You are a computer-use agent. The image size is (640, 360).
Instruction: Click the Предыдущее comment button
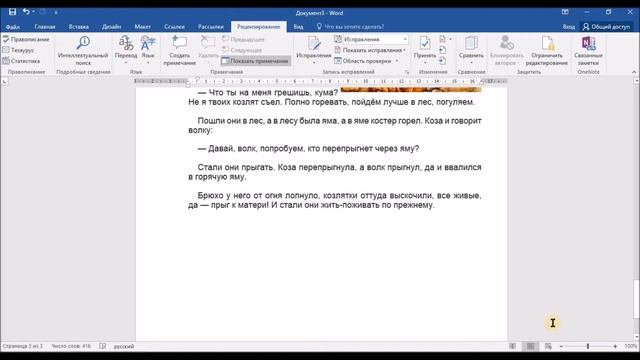tap(244, 39)
